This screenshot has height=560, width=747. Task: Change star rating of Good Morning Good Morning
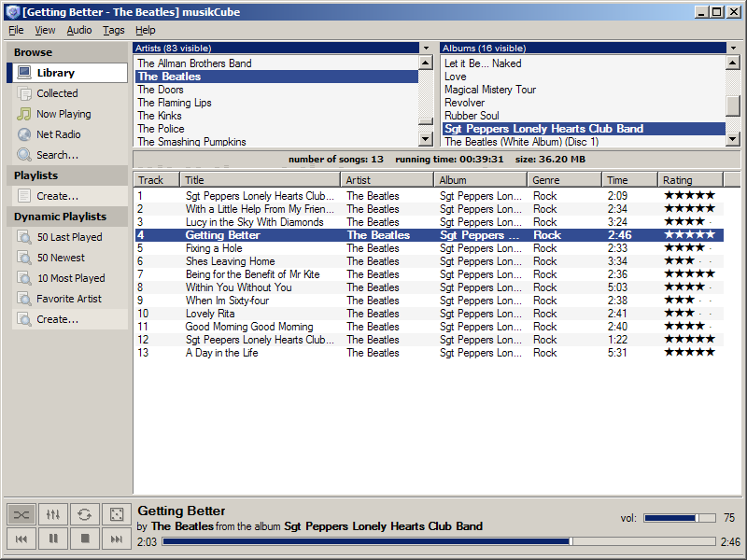click(689, 326)
